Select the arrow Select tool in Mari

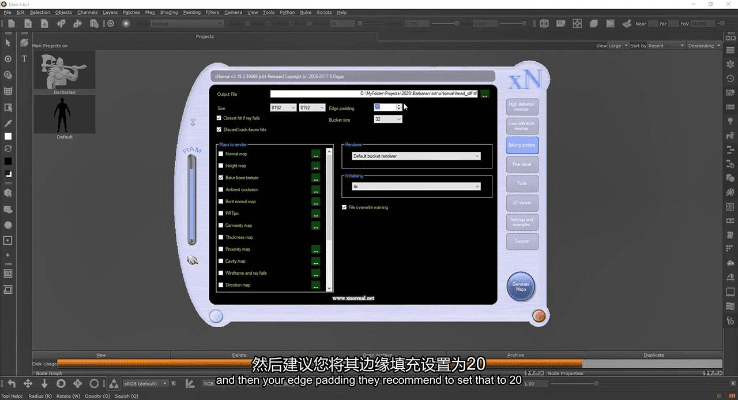click(8, 43)
